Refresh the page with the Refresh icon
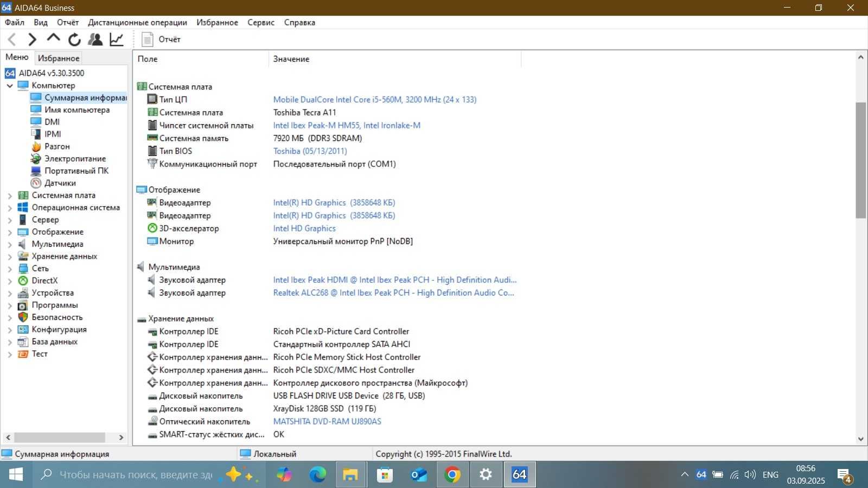The width and height of the screenshot is (868, 488). point(74,39)
